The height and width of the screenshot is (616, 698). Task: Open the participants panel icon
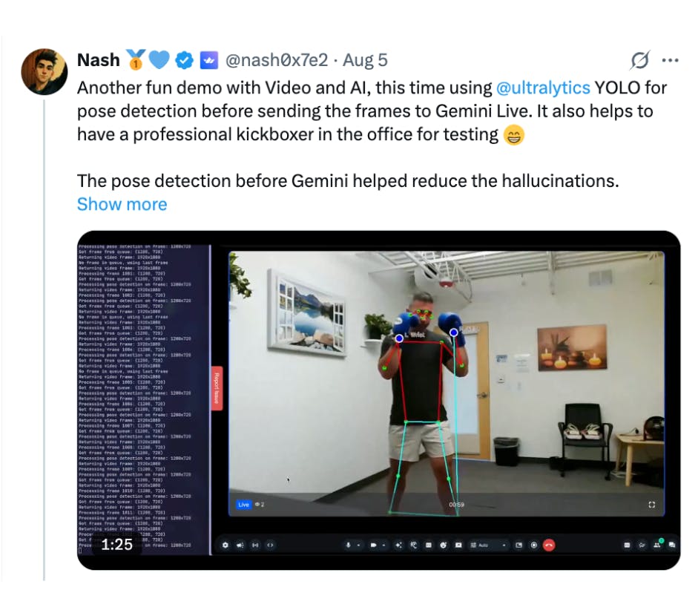[x=657, y=545]
